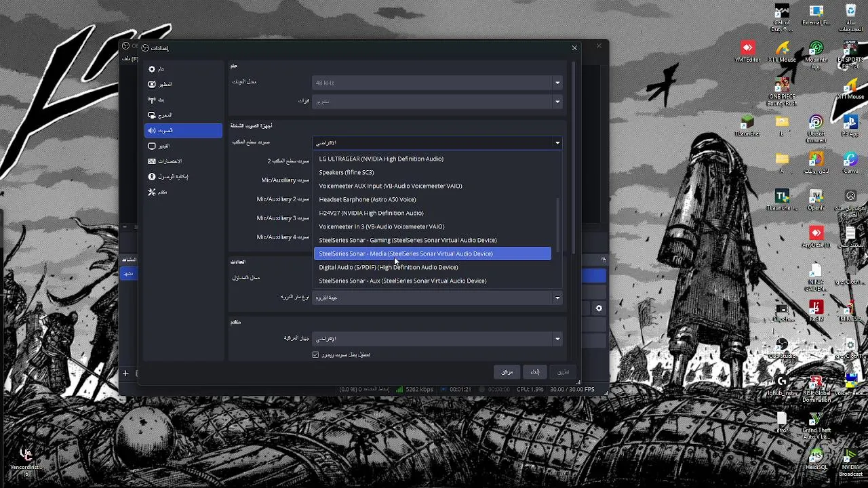Choose Speakers (fifine SC3) from list
Viewport: 868px width, 488px height.
click(x=433, y=172)
